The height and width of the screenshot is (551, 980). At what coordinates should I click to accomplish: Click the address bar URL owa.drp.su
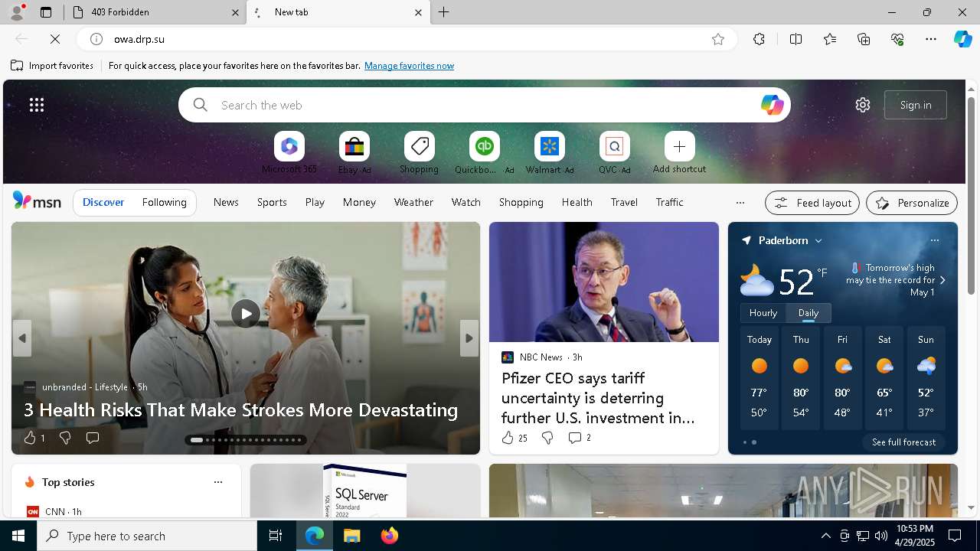coord(139,39)
